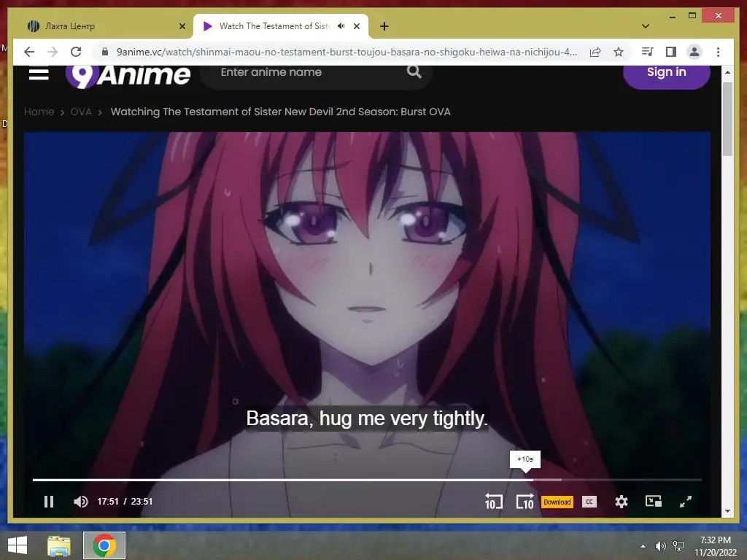This screenshot has height=560, width=747.
Task: Click the address bar URL
Action: [347, 52]
